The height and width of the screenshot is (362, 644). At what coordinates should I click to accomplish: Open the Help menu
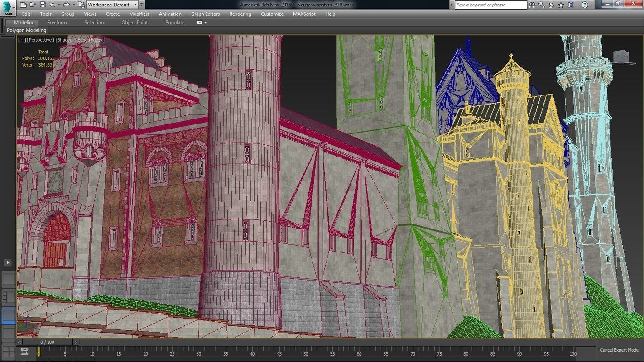point(330,14)
